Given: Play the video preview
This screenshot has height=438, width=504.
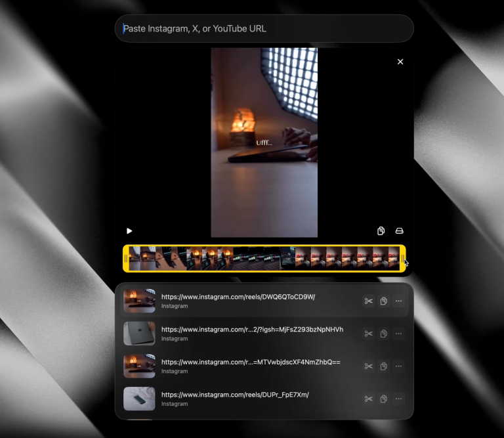Looking at the screenshot, I should 129,231.
